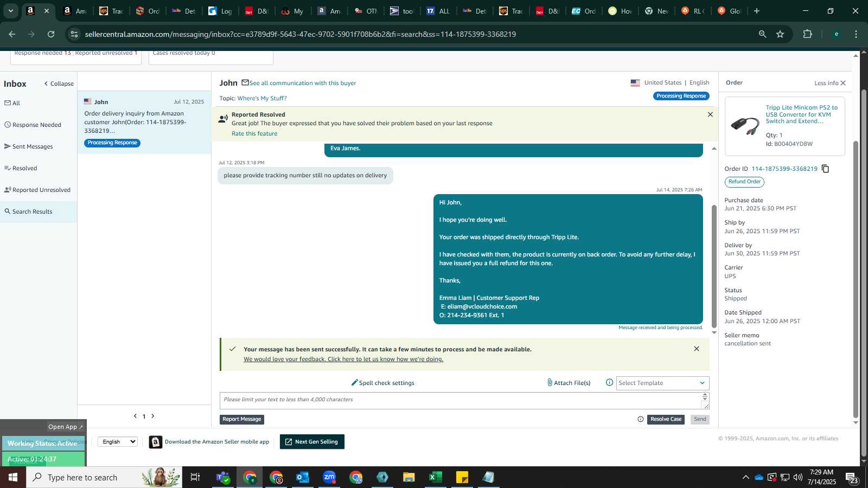The image size is (868, 488).
Task: Open Sent Messages folder
Action: [x=29, y=146]
